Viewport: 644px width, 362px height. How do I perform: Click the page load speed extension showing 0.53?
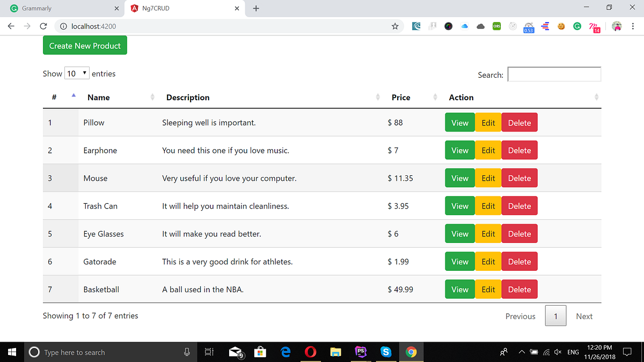pos(529,26)
